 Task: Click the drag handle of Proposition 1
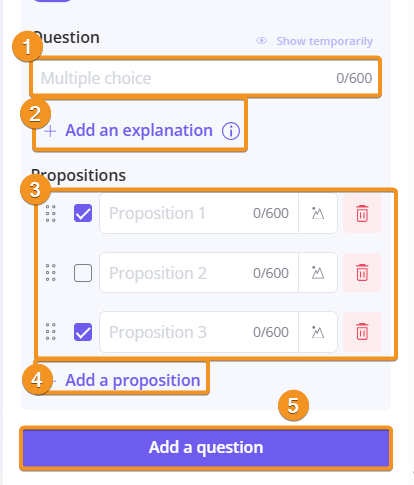[51, 213]
